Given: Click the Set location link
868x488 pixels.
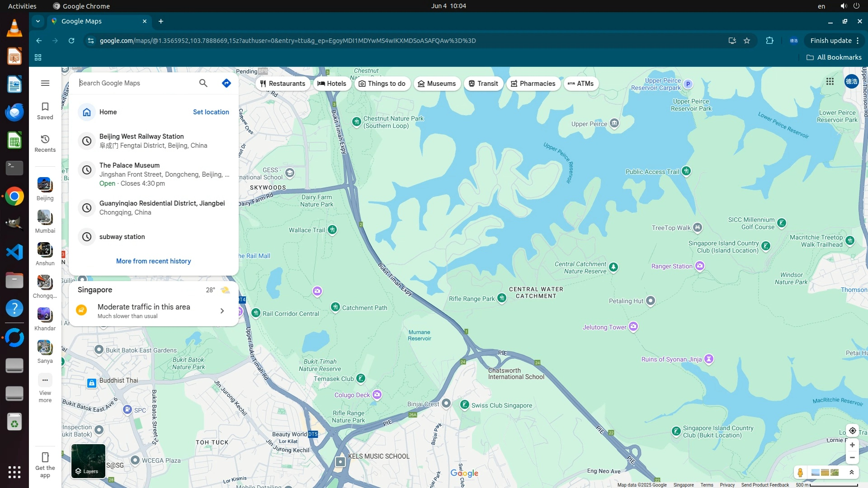Looking at the screenshot, I should (211, 112).
